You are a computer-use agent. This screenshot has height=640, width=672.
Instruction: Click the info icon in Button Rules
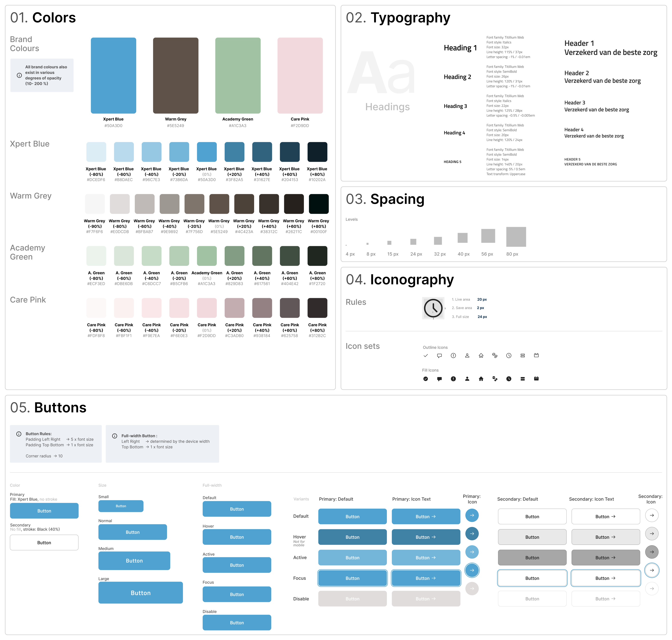point(19,434)
